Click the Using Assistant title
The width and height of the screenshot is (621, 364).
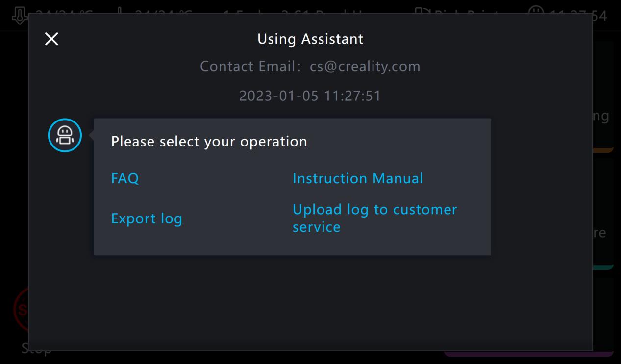click(310, 39)
